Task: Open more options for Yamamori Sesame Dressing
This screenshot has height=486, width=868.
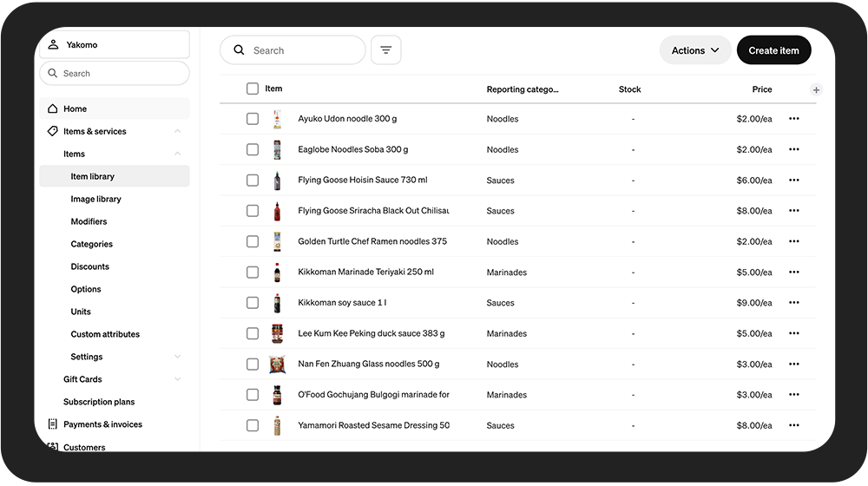Action: click(794, 425)
